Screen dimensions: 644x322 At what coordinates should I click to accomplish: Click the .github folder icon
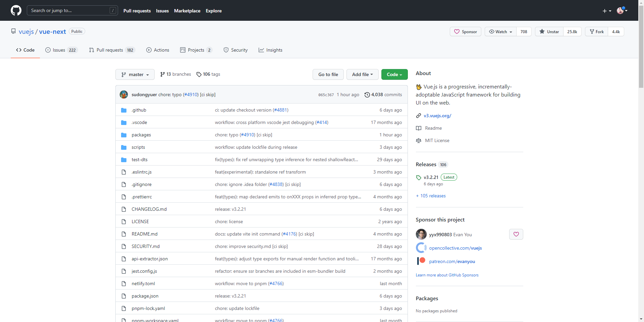click(x=124, y=110)
